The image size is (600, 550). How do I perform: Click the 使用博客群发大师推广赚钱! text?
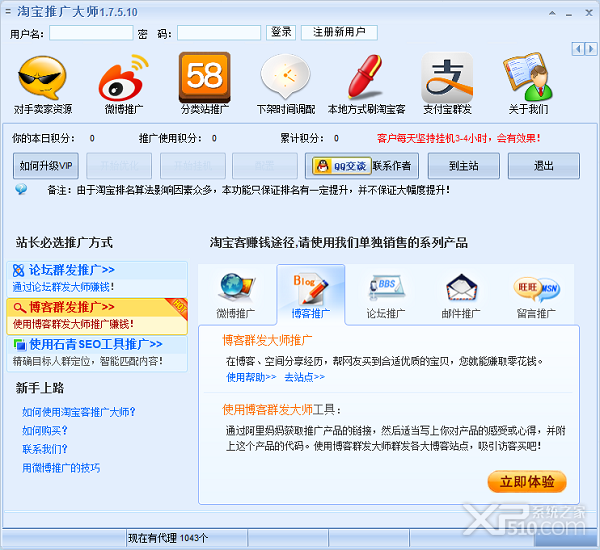coord(73,324)
